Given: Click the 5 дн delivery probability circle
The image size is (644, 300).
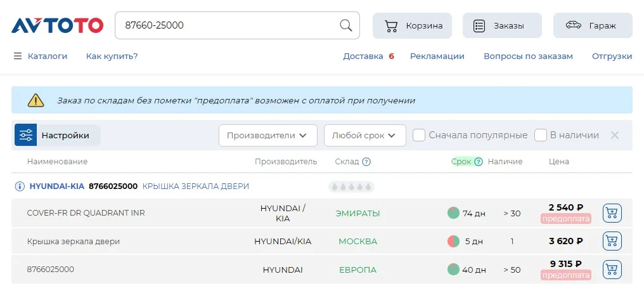Looking at the screenshot, I should [453, 241].
